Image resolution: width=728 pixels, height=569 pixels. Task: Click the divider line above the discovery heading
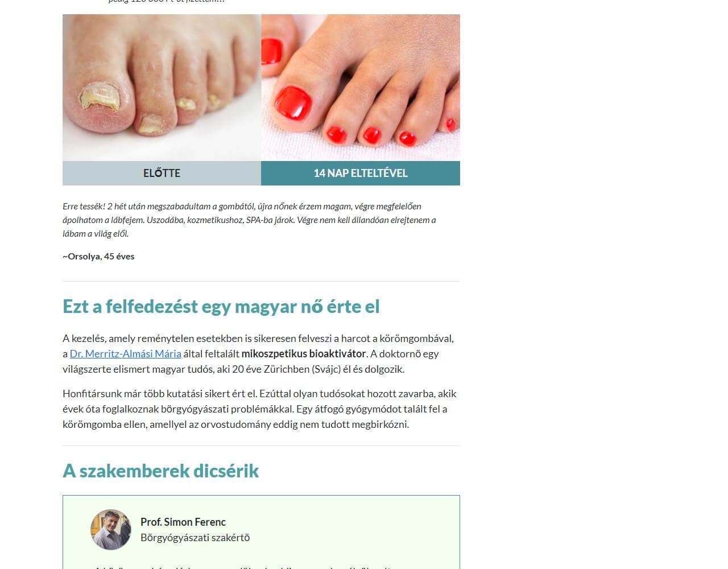[261, 281]
